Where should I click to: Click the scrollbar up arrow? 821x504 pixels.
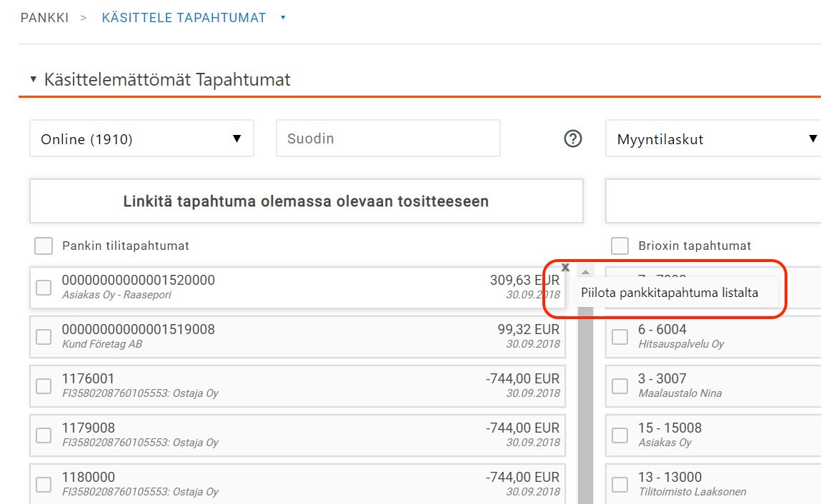point(585,272)
